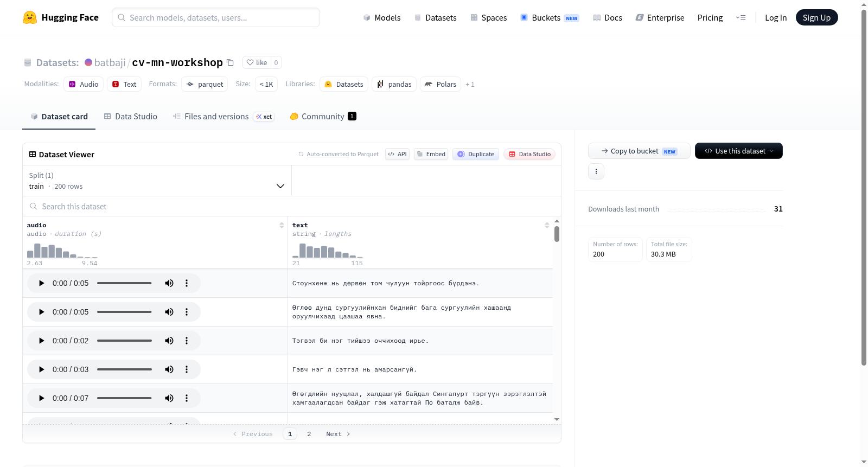The image size is (868, 467).
Task: View the Pricing page
Action: tap(710, 17)
